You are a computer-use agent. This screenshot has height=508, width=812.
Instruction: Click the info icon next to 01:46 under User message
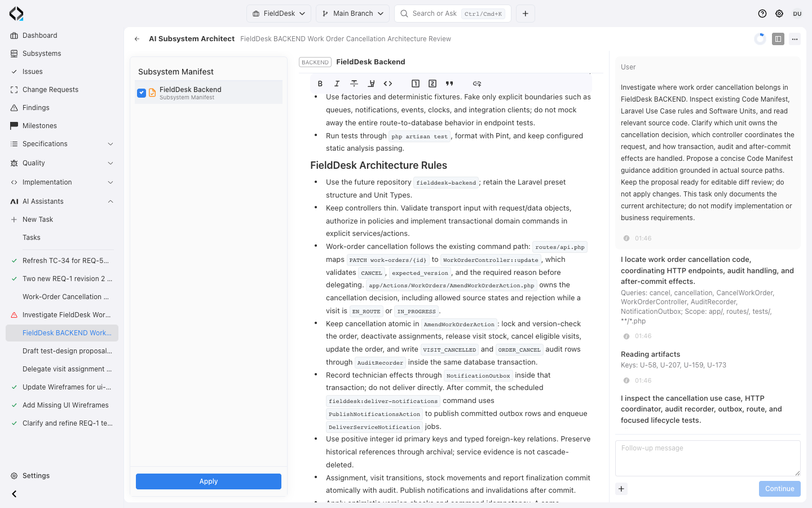[x=626, y=238]
